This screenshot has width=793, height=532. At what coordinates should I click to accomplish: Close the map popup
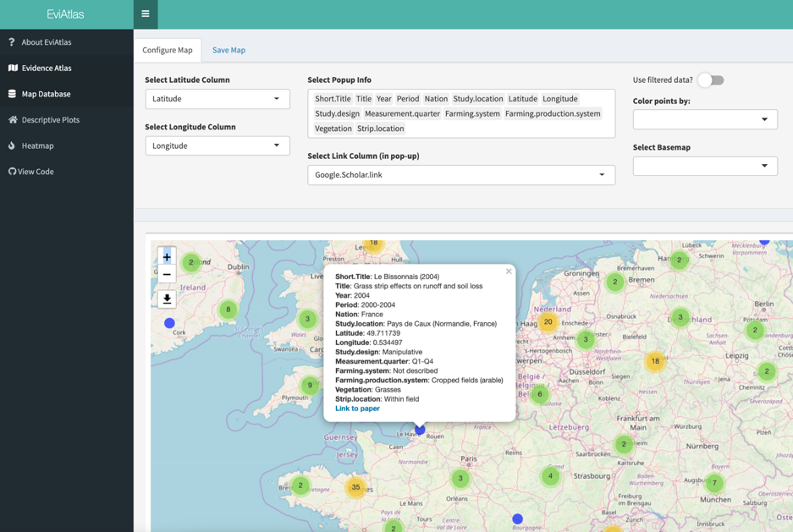pyautogui.click(x=509, y=271)
